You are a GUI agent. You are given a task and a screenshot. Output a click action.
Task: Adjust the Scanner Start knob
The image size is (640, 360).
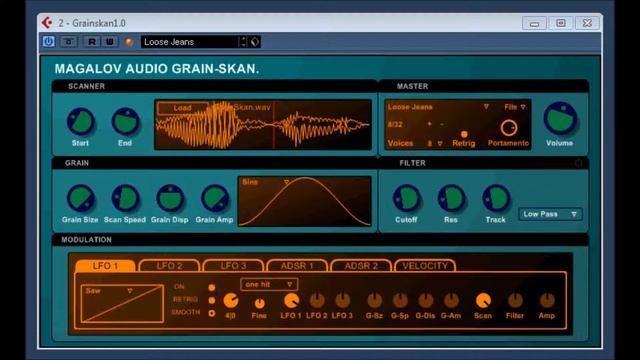click(x=81, y=122)
